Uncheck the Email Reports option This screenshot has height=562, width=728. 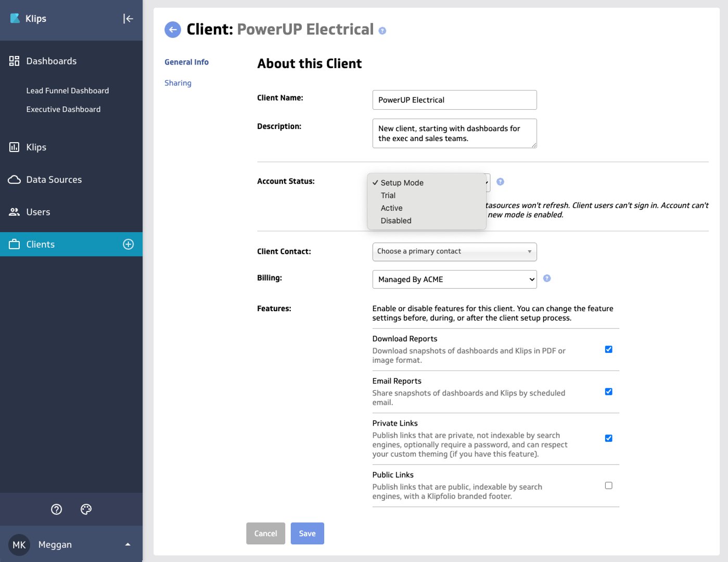click(608, 391)
